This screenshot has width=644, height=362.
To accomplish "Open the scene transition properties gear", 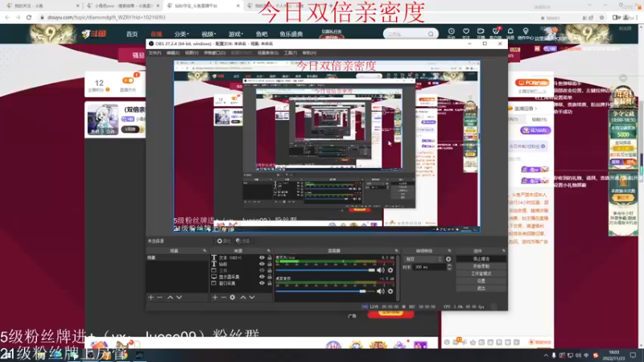I will pyautogui.click(x=448, y=259).
